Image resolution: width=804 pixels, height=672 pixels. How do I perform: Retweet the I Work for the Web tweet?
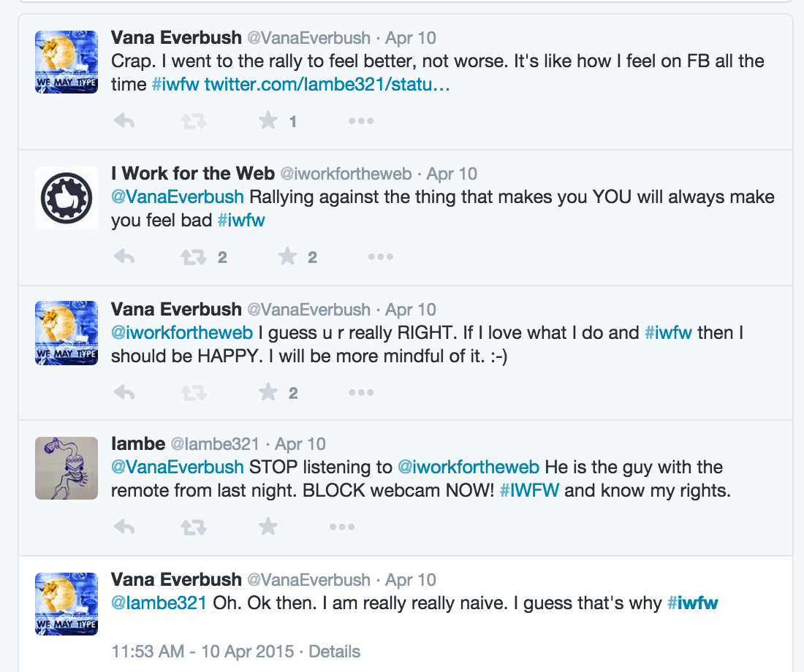(193, 256)
